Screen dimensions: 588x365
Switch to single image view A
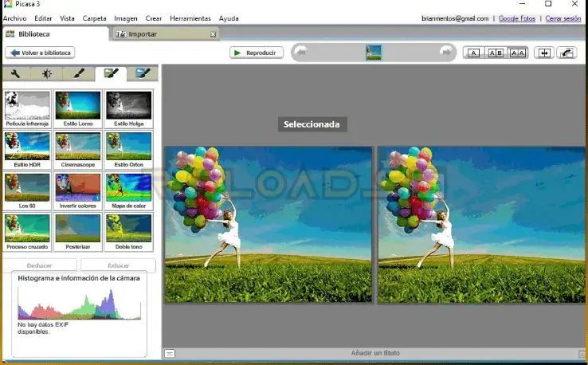[x=473, y=53]
